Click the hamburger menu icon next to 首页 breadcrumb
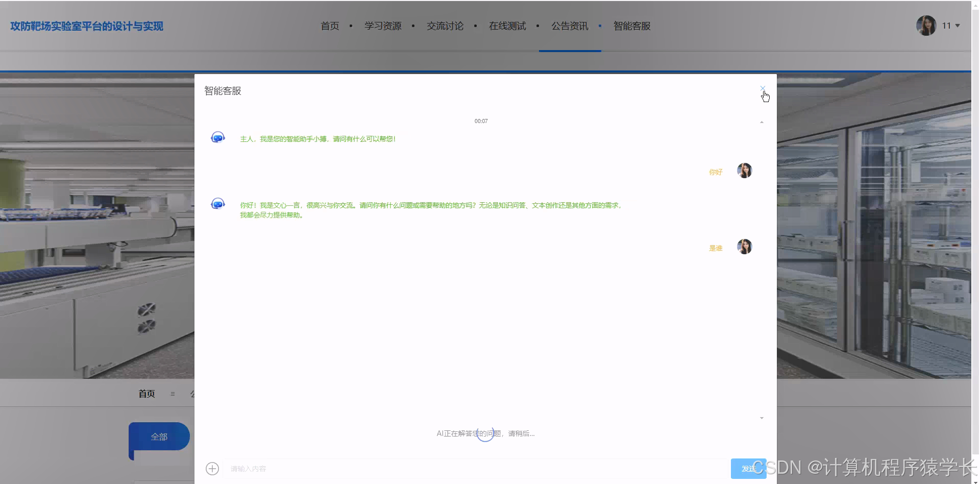980x484 pixels. pyautogui.click(x=173, y=394)
